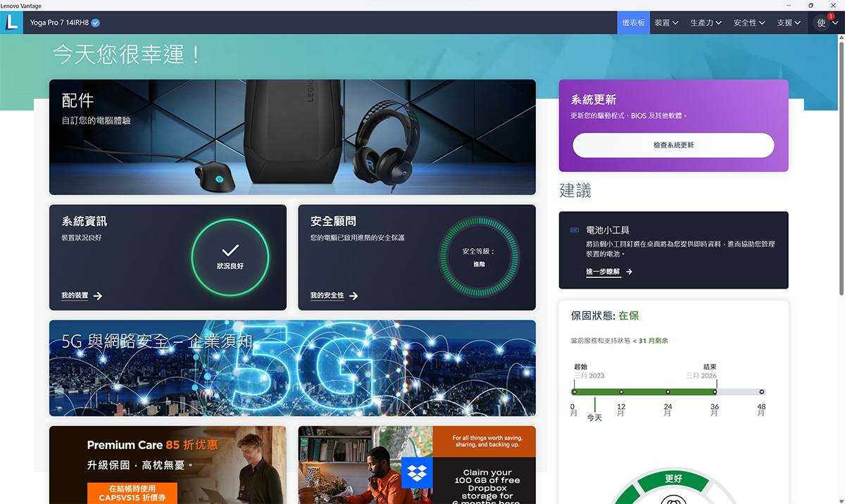Image resolution: width=845 pixels, height=504 pixels.
Task: Click the CAPSVS15 折價券 orange button
Action: click(x=132, y=493)
